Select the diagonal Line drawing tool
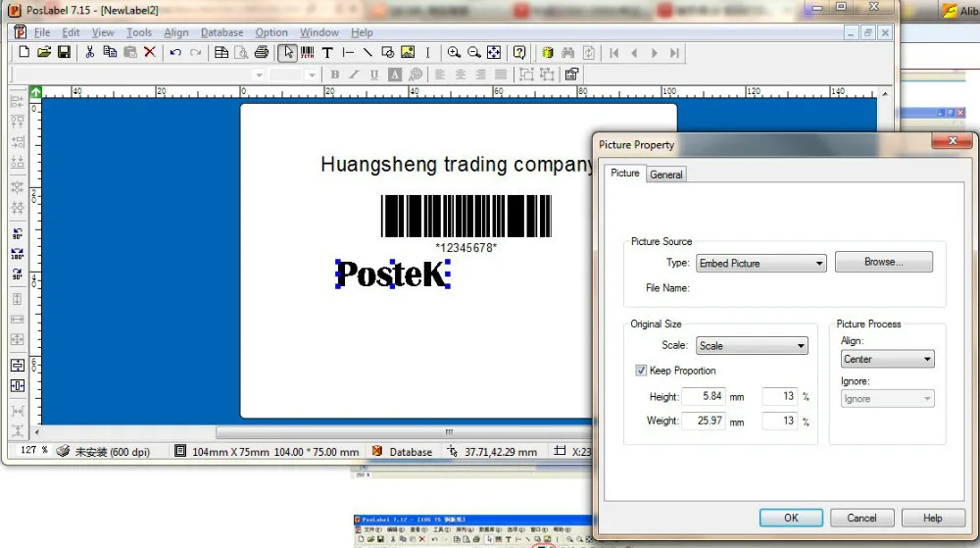Screen dimensions: 980x548 tap(367, 53)
